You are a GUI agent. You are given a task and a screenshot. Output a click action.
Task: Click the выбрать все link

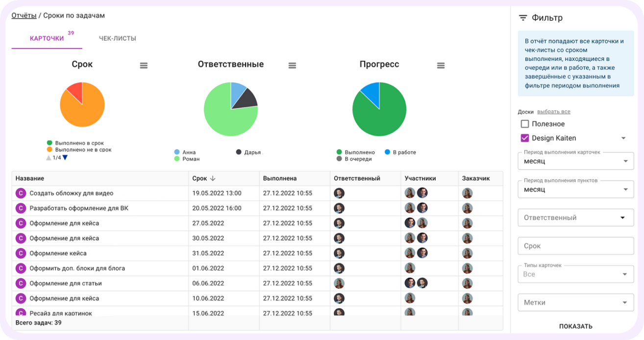click(554, 112)
